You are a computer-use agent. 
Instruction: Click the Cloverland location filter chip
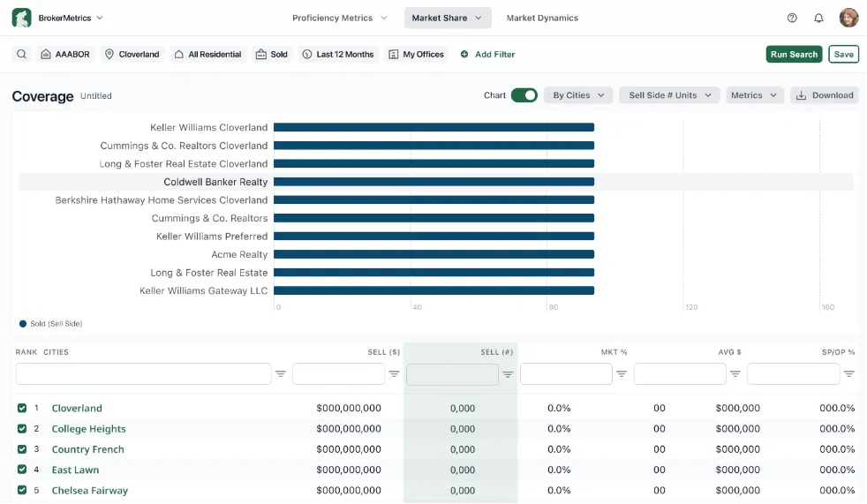(x=132, y=54)
